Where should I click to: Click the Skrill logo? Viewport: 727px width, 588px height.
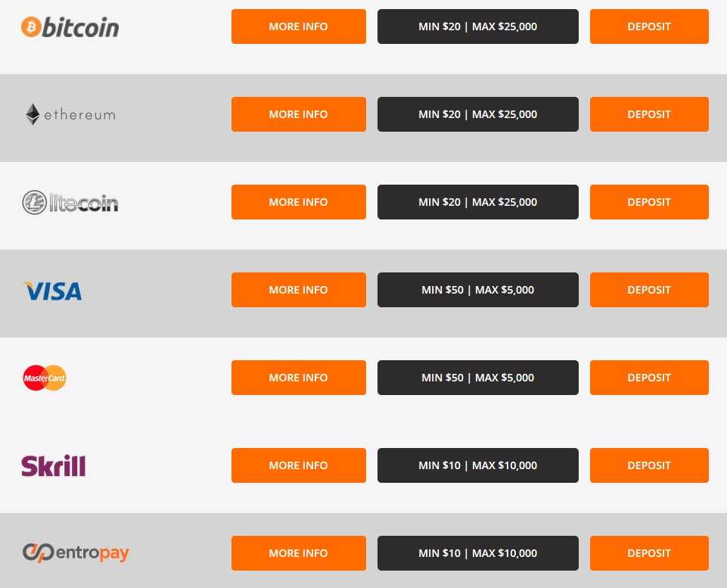click(x=53, y=465)
